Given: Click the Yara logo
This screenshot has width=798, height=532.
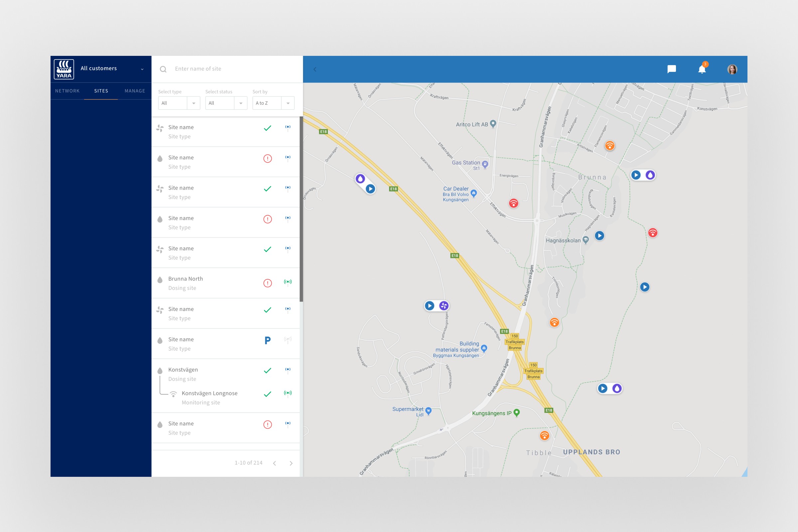Looking at the screenshot, I should [x=64, y=69].
